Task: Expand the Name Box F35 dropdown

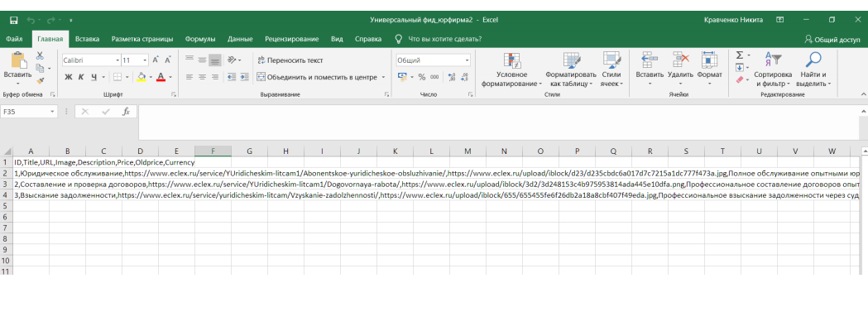Action: coord(53,111)
